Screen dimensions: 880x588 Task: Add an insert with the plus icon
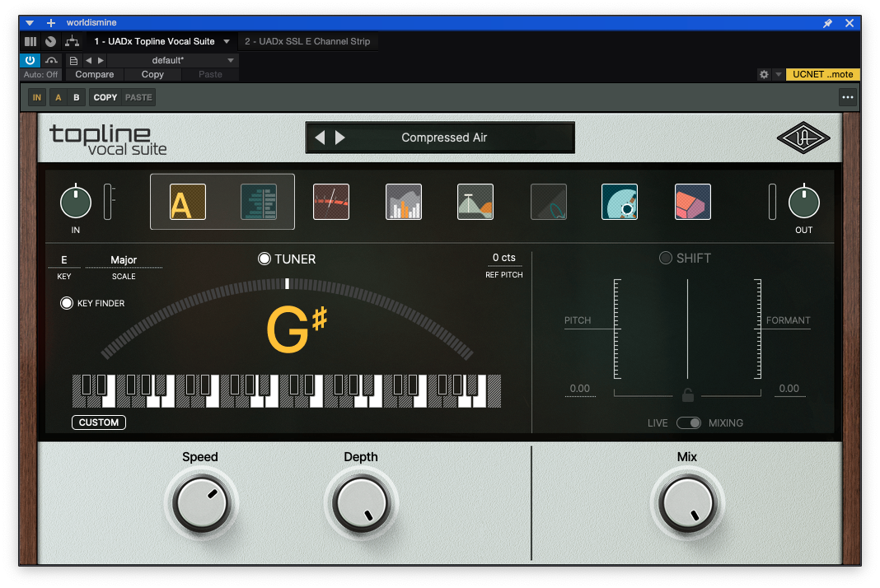click(50, 23)
